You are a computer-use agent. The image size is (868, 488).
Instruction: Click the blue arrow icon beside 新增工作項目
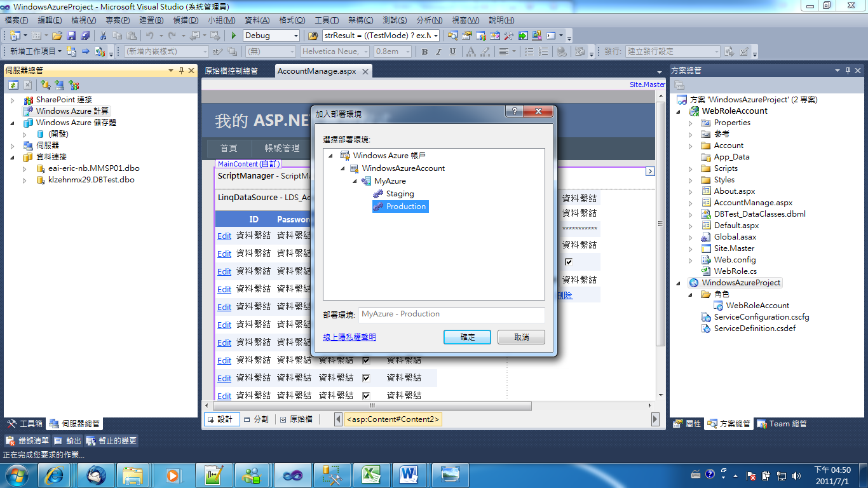pos(85,51)
